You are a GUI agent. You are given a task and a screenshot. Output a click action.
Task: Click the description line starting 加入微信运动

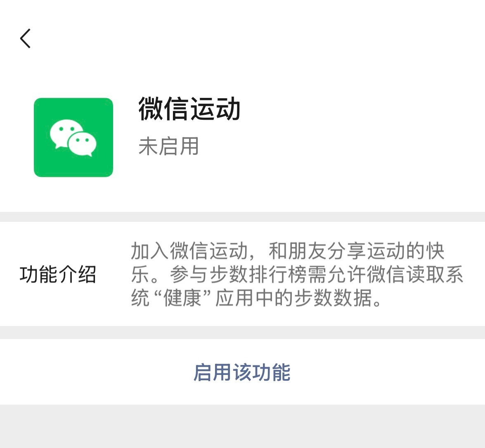(287, 251)
